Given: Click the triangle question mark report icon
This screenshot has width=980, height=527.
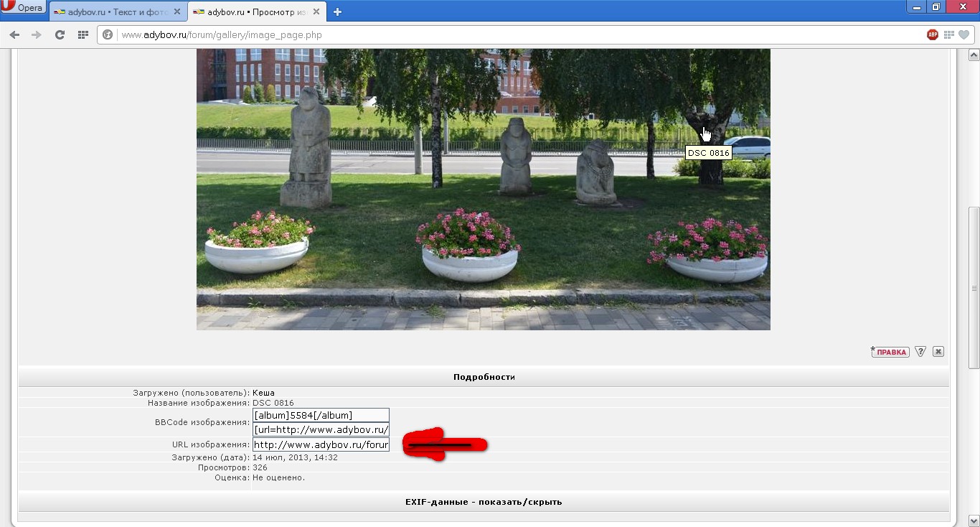Looking at the screenshot, I should click(x=920, y=352).
